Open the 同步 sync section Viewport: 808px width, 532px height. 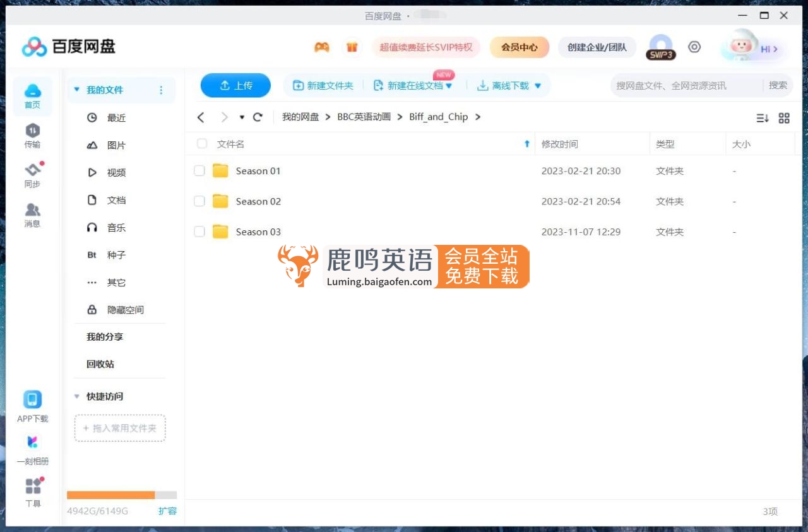(x=32, y=175)
